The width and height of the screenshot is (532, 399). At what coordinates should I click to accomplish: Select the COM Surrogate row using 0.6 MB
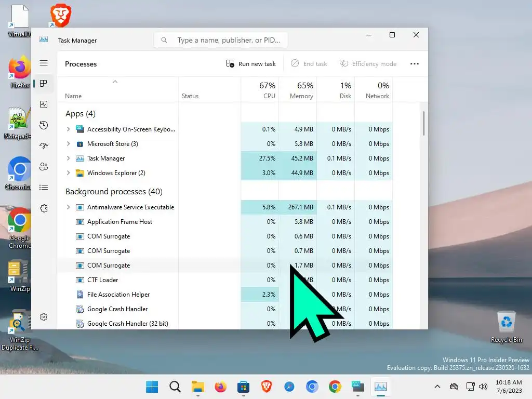coord(224,236)
